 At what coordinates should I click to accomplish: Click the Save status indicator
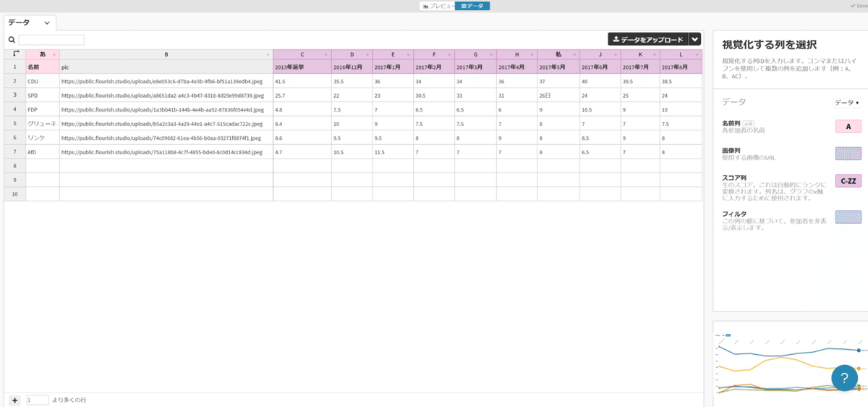pos(858,5)
